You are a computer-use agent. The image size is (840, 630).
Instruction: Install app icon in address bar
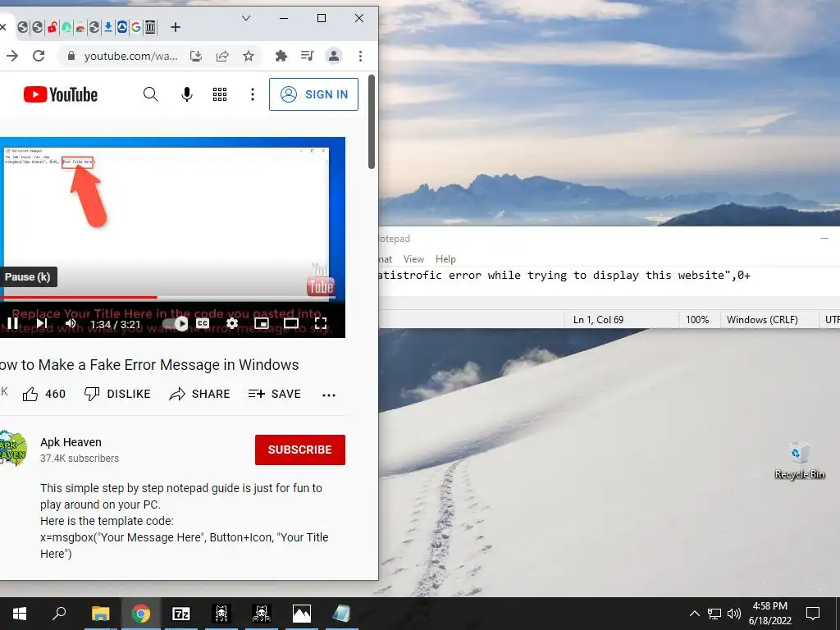point(196,56)
